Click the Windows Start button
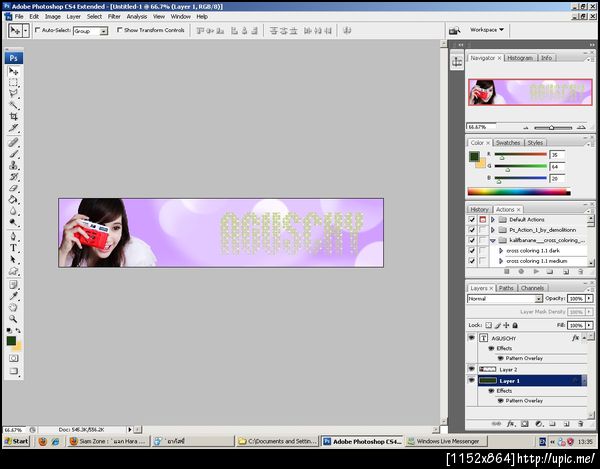Viewport: 600px width, 469px height. pos(16,441)
